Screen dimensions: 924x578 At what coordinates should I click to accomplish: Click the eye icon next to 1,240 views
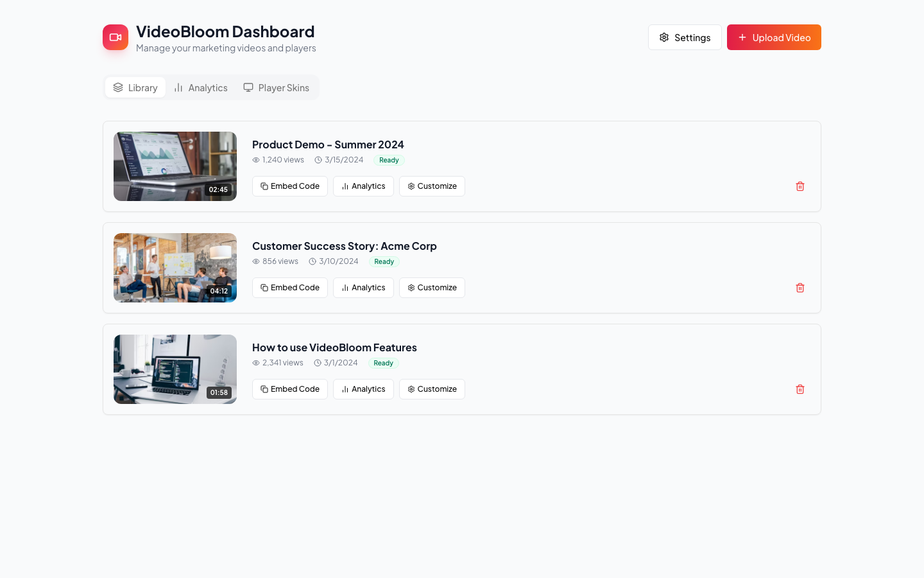coord(256,160)
